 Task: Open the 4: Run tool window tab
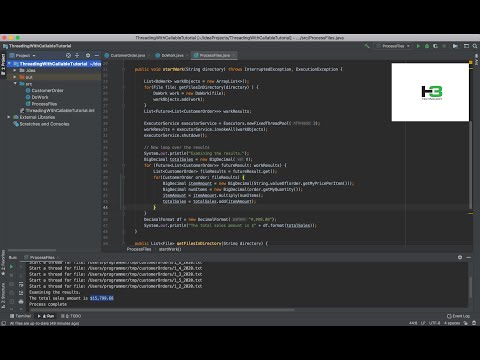pyautogui.click(x=46, y=316)
